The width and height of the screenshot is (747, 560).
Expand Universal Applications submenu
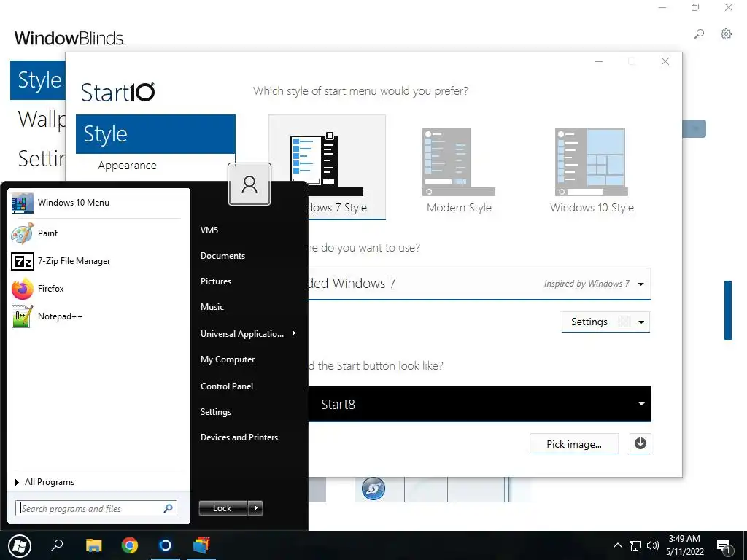(248, 333)
